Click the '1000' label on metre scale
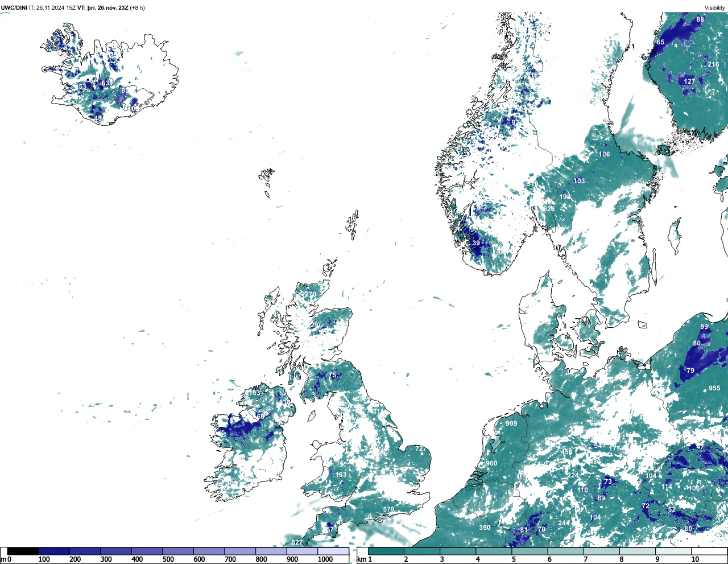Viewport: 728px width, 564px height. point(325,559)
